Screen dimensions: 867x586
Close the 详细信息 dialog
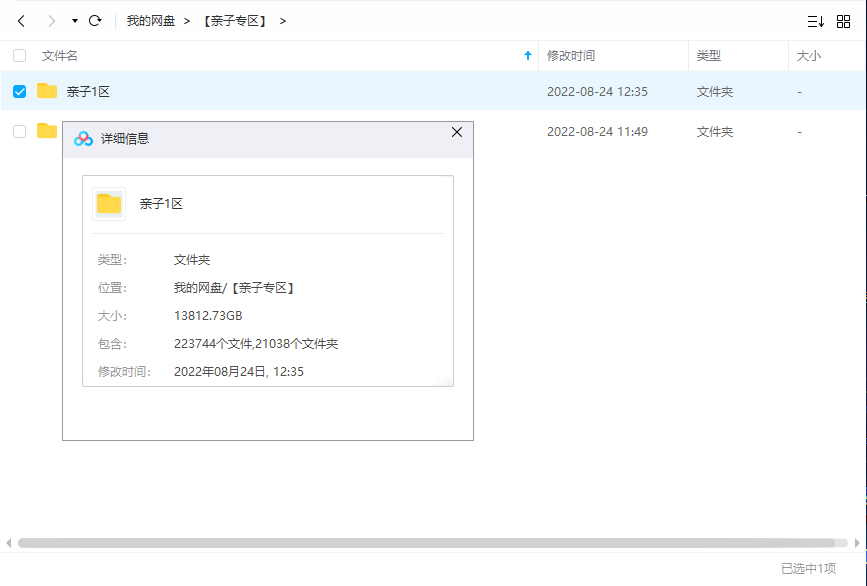(x=457, y=132)
